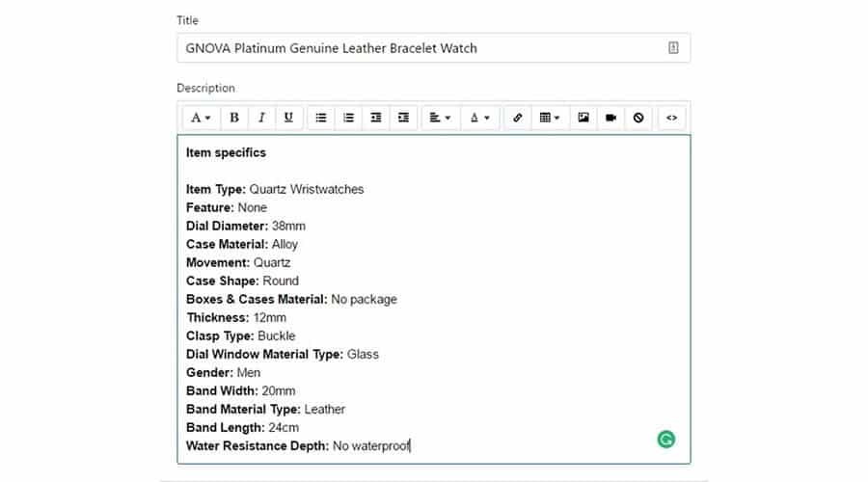The width and height of the screenshot is (868, 482).
Task: Click the 'Movement: Quartz' line
Action: tap(238, 262)
